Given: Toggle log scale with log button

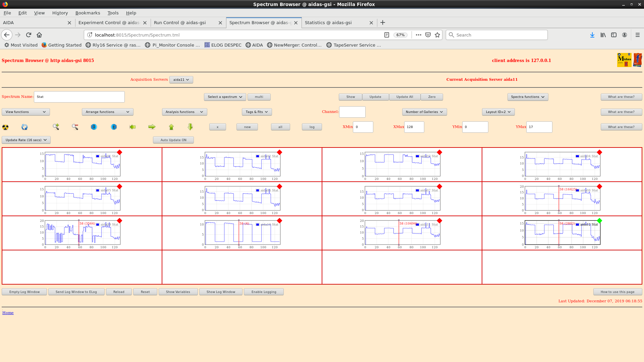Looking at the screenshot, I should (312, 127).
